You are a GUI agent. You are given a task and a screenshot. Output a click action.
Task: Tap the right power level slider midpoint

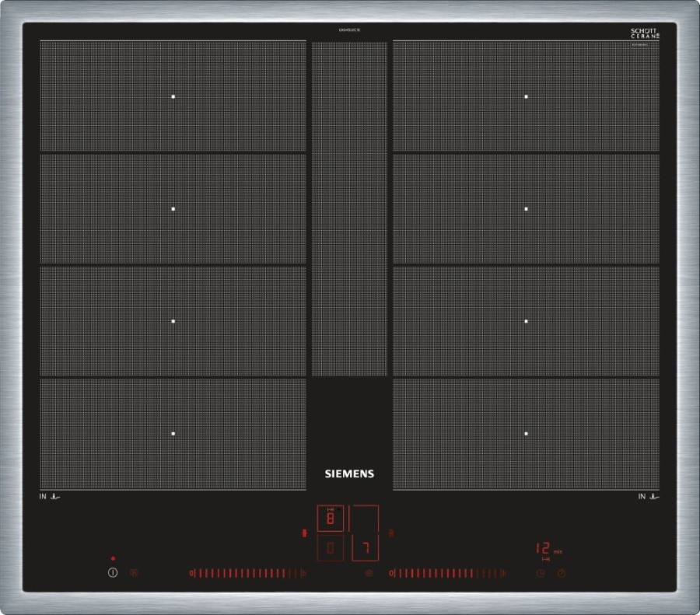(446, 574)
